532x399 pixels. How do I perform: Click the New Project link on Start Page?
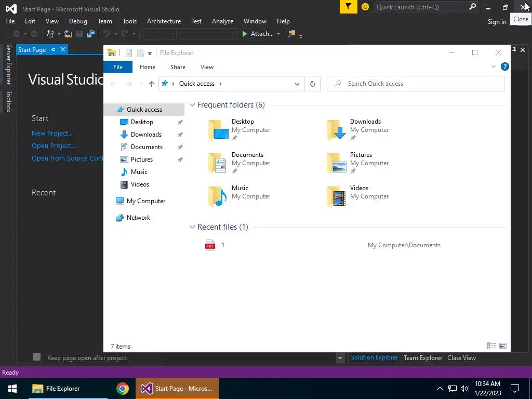coord(52,134)
